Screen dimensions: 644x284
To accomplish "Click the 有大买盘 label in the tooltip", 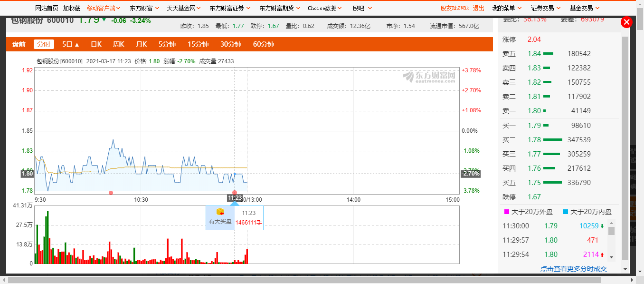I will (220, 222).
